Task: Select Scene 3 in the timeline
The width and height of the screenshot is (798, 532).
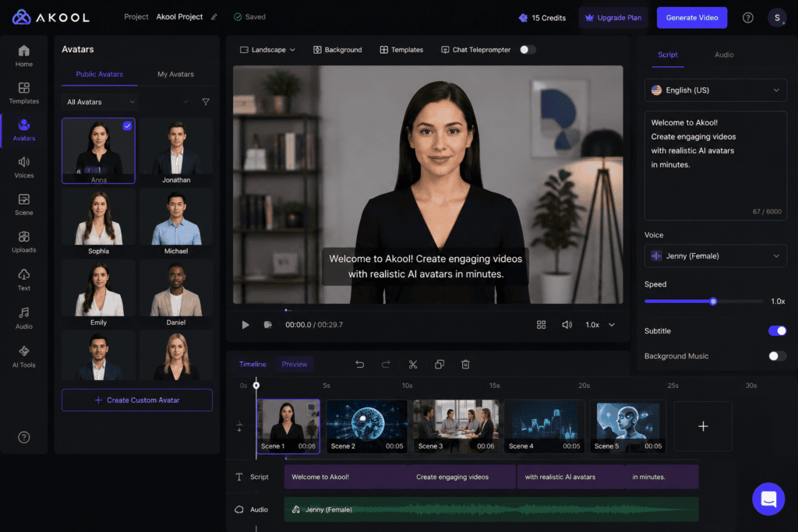Action: [456, 426]
